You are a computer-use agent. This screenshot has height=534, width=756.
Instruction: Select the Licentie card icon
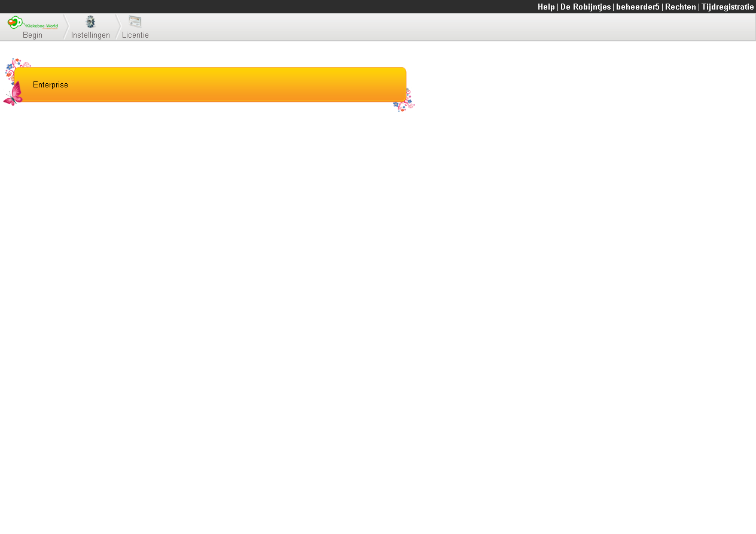click(135, 22)
